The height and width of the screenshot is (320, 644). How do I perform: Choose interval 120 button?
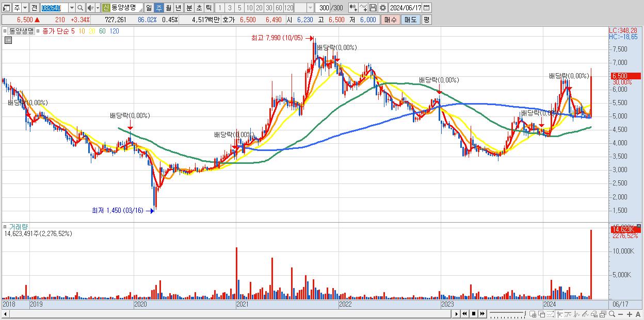coord(289,8)
